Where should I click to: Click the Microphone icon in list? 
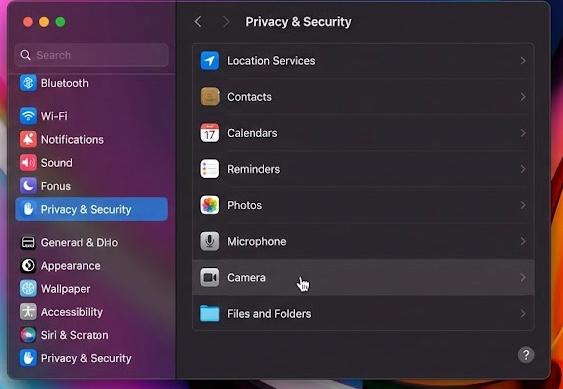coord(210,241)
